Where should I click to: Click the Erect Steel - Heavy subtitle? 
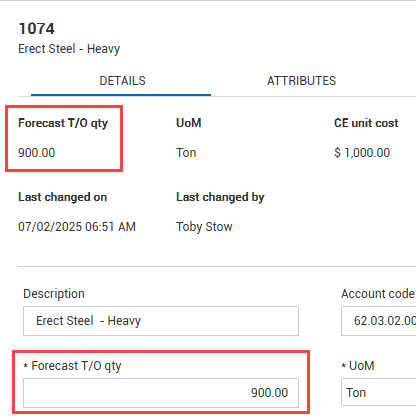click(69, 49)
